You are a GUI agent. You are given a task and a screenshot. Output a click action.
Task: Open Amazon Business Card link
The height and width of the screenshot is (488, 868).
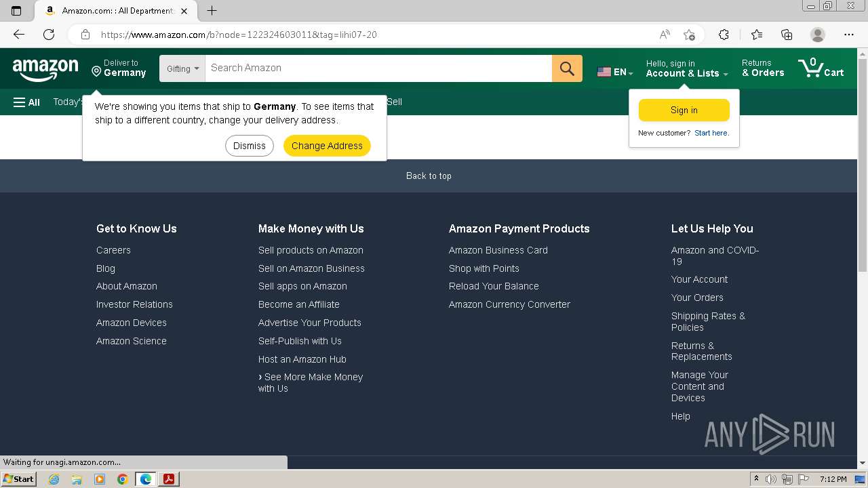pos(498,250)
